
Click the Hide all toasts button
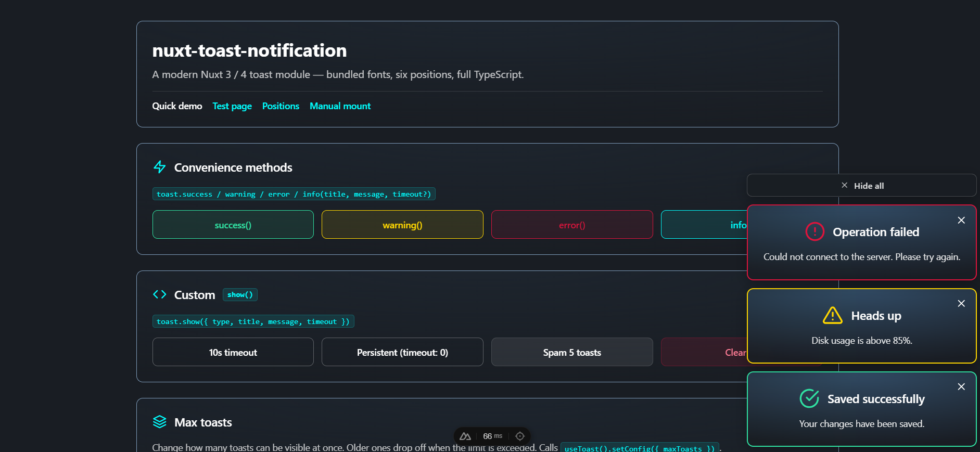point(862,186)
